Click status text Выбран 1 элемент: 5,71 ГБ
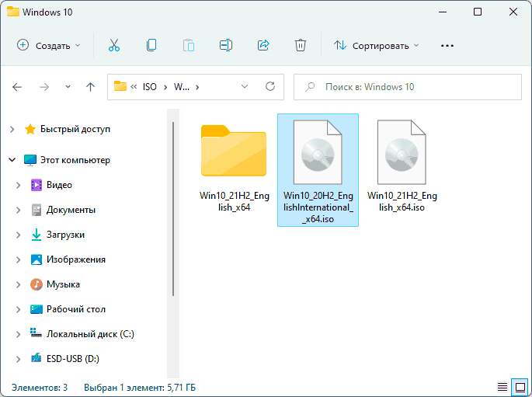Screen dimensions: 532x397 [140, 387]
